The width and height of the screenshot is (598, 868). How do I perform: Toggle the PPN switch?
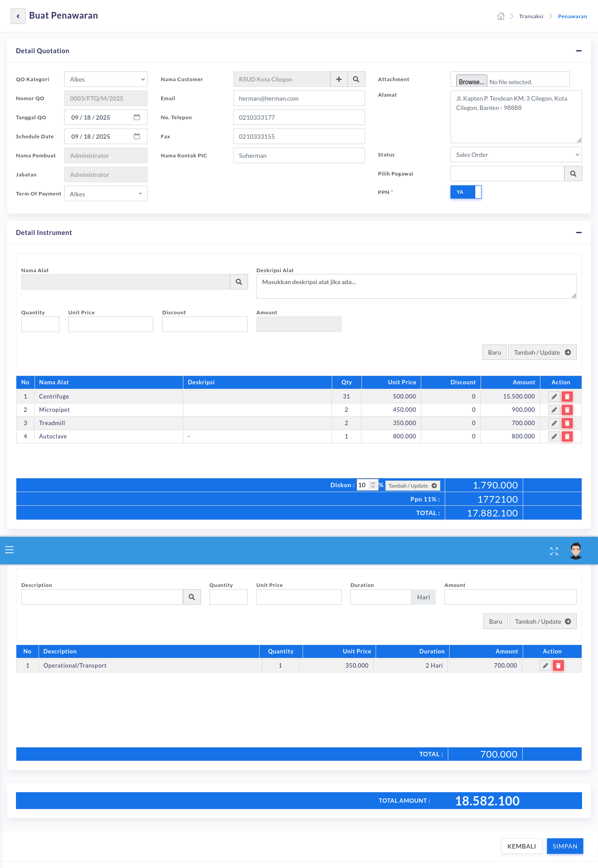(466, 192)
